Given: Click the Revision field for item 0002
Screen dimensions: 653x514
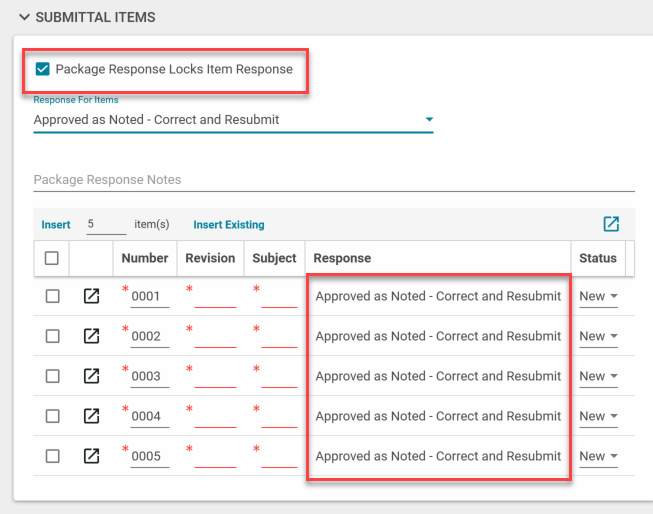Looking at the screenshot, I should 215,337.
